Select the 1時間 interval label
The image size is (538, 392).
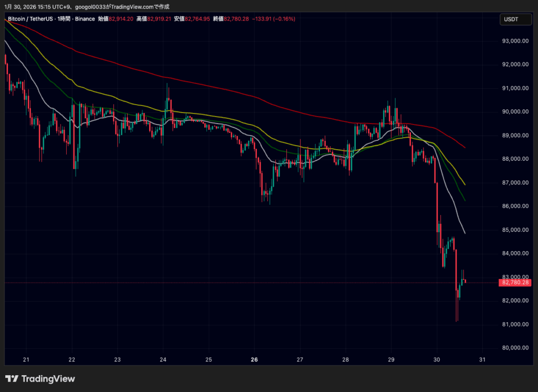click(x=66, y=19)
